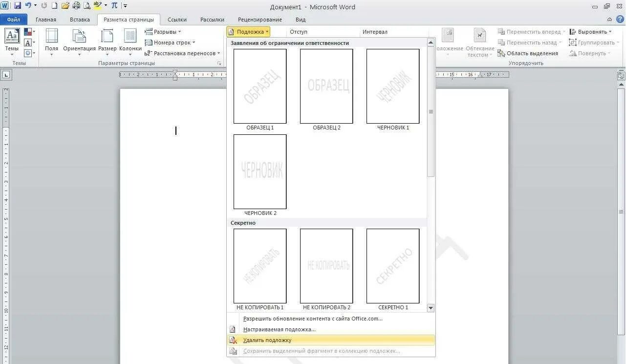
Task: Open 'Настраиваемая подложка...' menu item
Action: 331,329
